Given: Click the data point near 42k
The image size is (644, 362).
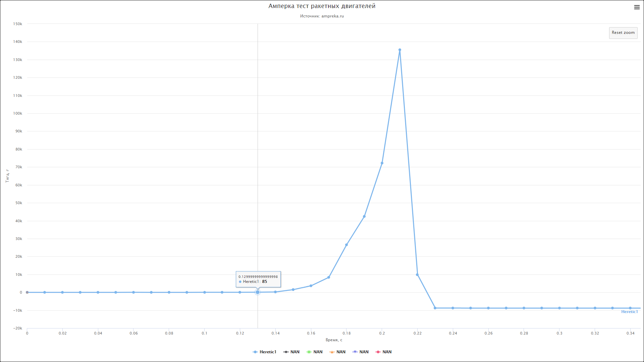Looking at the screenshot, I should [364, 217].
